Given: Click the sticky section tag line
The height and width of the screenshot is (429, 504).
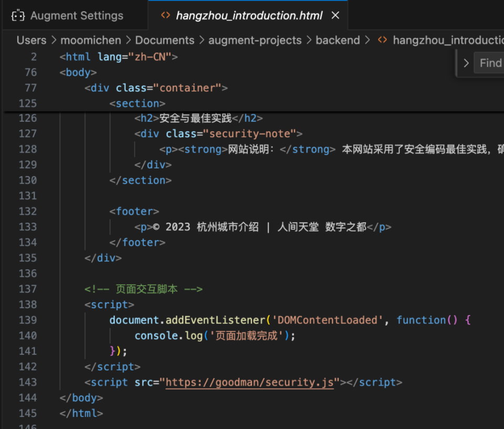Looking at the screenshot, I should [138, 103].
